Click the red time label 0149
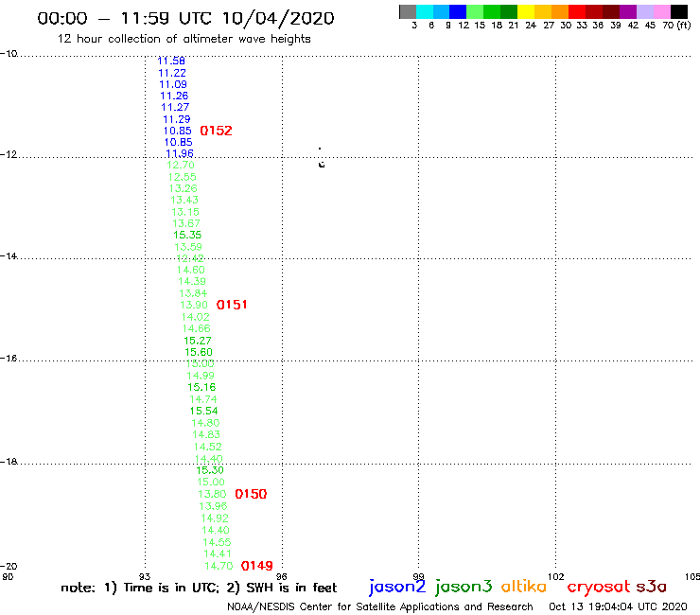Image resolution: width=700 pixels, height=615 pixels. coord(256,566)
